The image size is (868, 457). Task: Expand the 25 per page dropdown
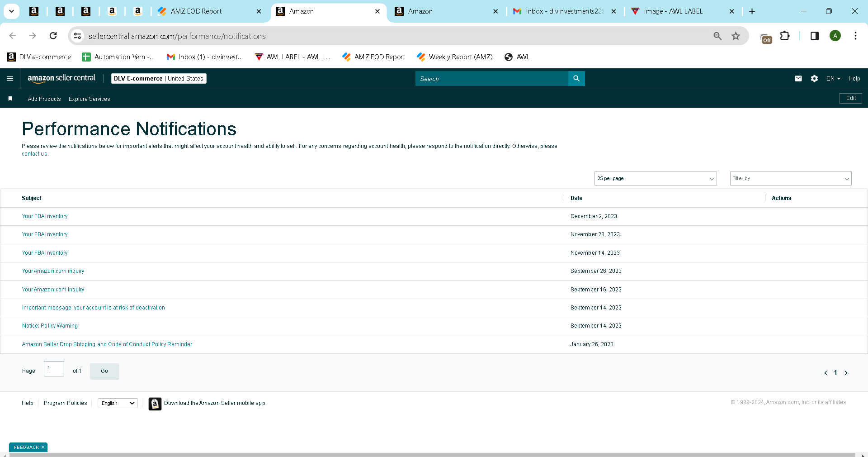[656, 178]
